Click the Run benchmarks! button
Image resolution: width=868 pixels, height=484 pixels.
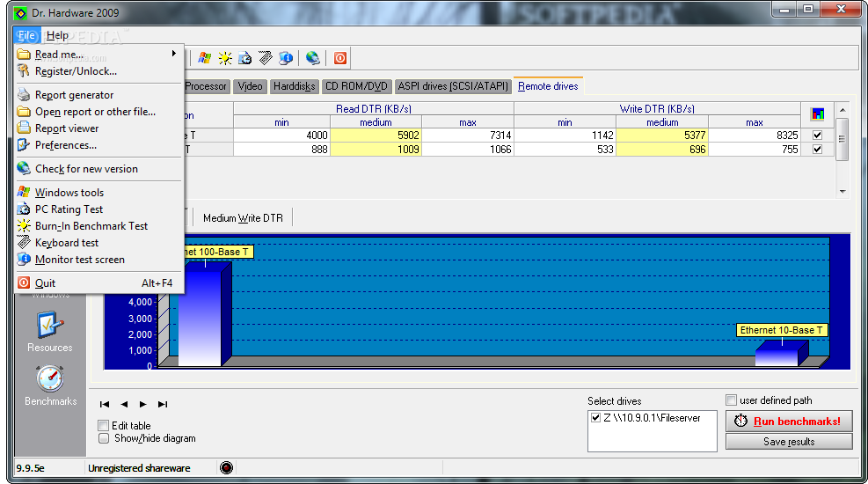coord(789,422)
